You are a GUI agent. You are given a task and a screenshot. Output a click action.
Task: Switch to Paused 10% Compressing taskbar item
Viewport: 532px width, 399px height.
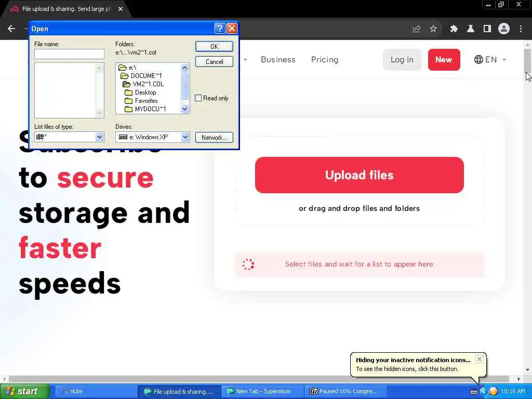(x=346, y=392)
